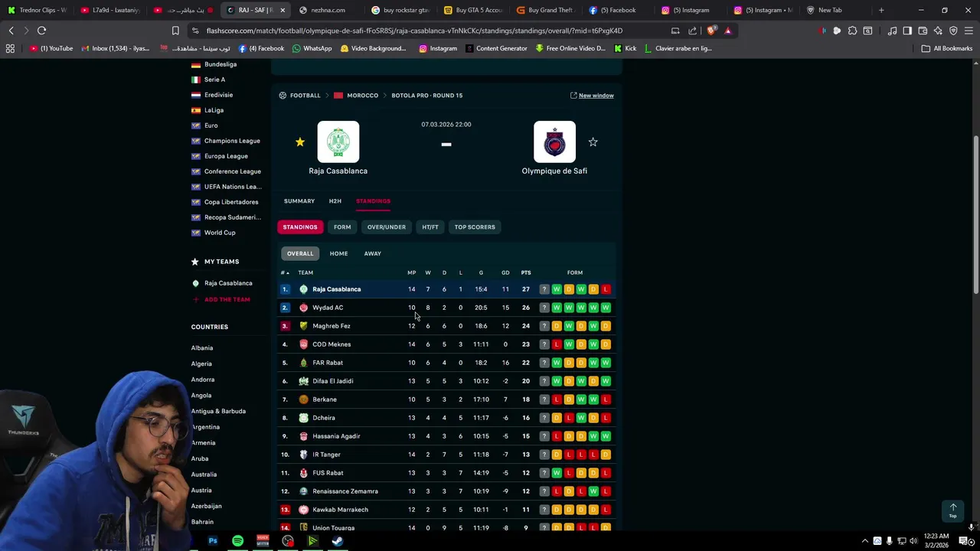Open the Brave Wallet icon
This screenshot has width=980, height=551.
click(923, 31)
